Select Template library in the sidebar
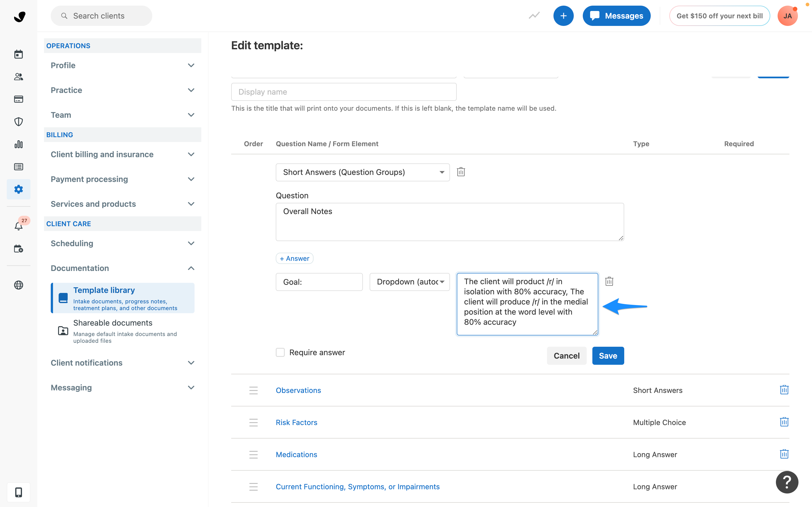This screenshot has width=812, height=507. click(x=104, y=290)
